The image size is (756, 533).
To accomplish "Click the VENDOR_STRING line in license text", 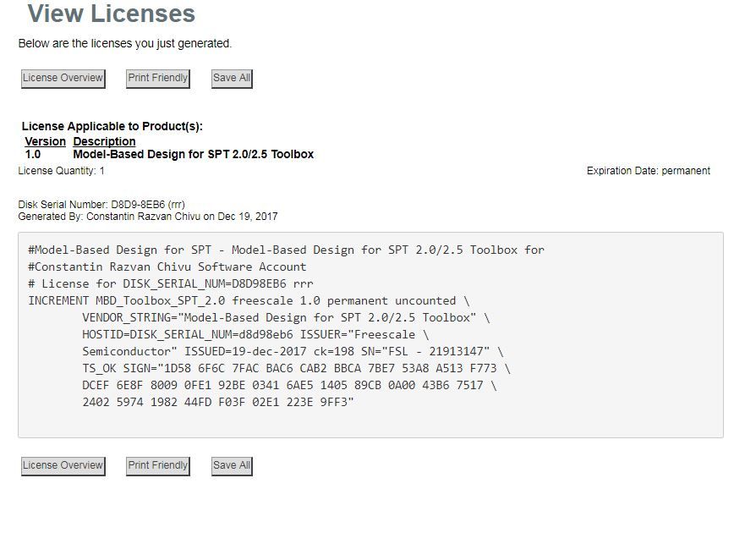I will coord(285,317).
